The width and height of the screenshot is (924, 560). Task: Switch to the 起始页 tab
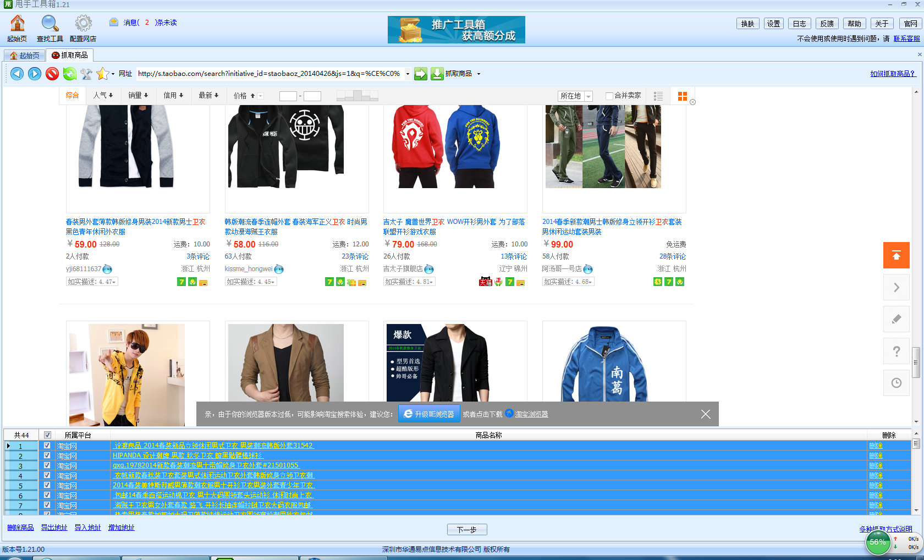(x=25, y=56)
